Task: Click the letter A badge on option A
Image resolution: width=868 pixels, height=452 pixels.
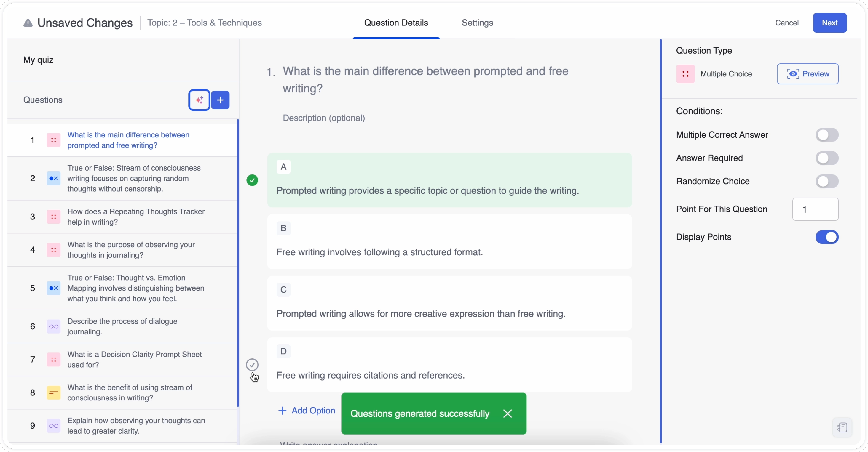Action: coord(283,167)
